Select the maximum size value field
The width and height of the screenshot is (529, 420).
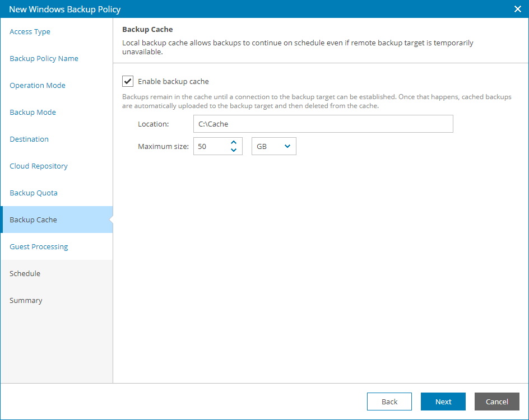pyautogui.click(x=213, y=146)
